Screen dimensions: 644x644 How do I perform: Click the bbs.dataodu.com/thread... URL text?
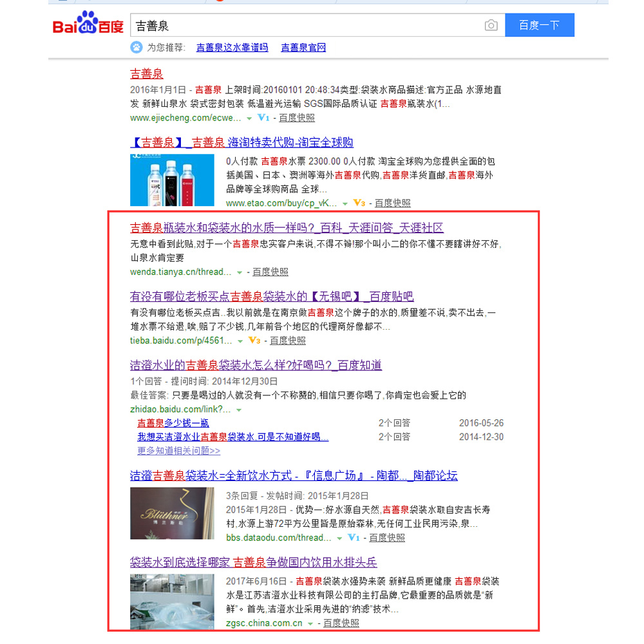[278, 538]
